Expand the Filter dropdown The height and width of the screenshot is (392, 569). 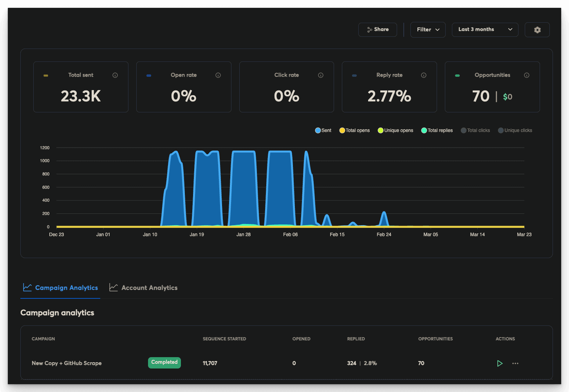(428, 29)
